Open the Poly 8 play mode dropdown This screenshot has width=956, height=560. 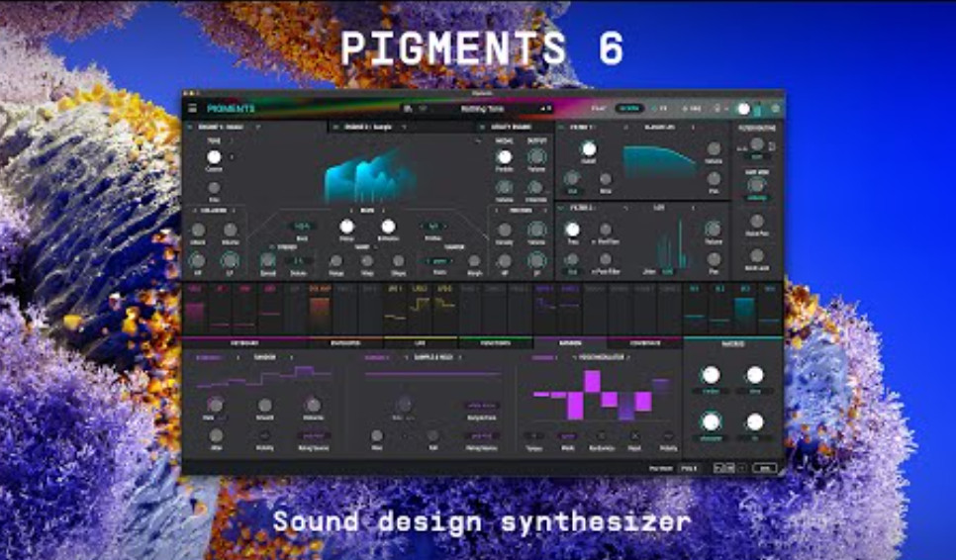[x=689, y=468]
